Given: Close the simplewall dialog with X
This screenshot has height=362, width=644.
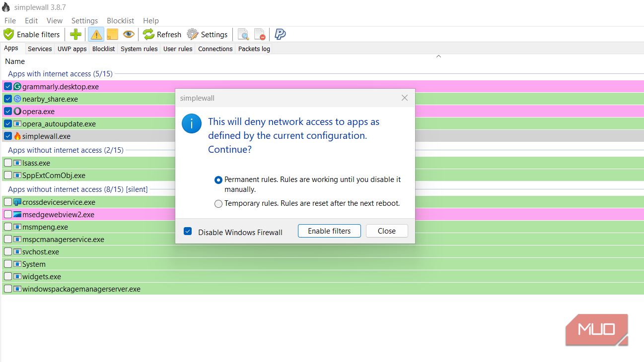Looking at the screenshot, I should point(405,98).
